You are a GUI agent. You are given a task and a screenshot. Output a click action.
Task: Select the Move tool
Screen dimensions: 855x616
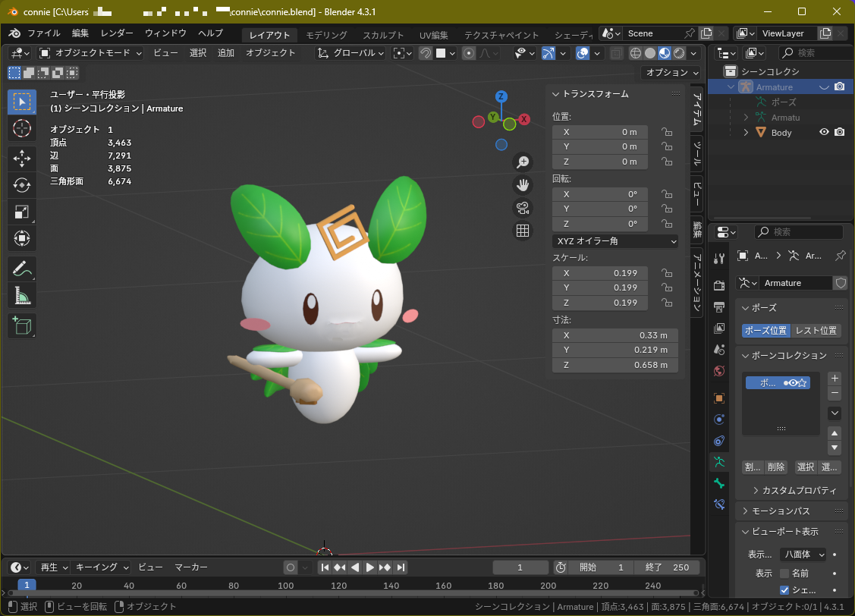[x=22, y=159]
